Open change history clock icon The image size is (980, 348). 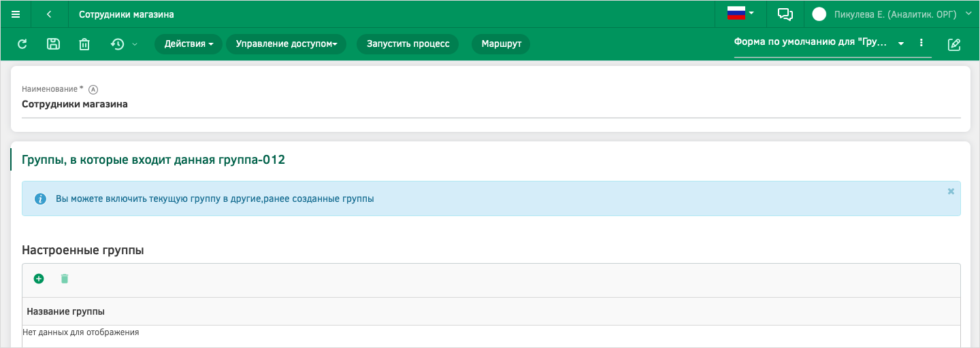coord(118,44)
